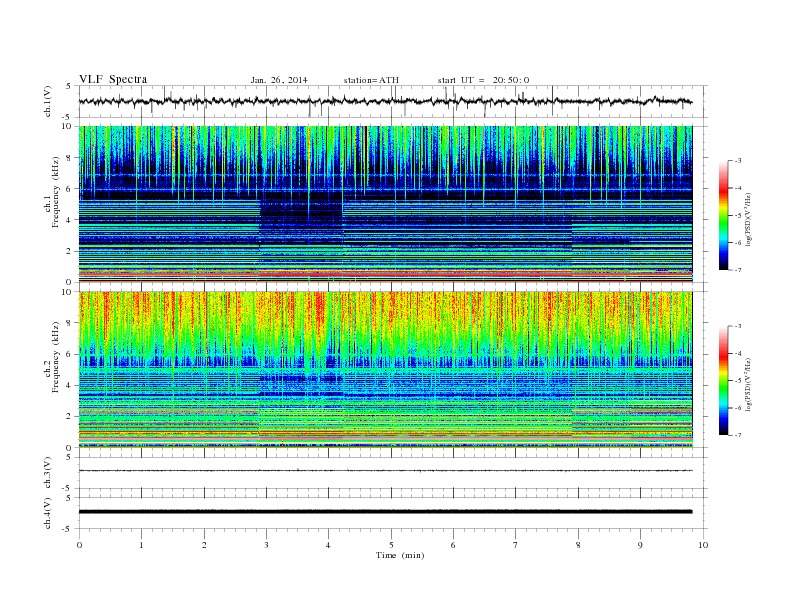Click the "-7" label on ch.1 color bar

(x=738, y=270)
